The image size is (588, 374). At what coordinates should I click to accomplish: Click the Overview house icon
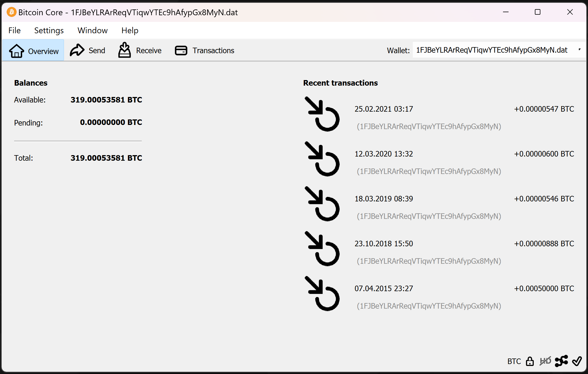coord(17,51)
